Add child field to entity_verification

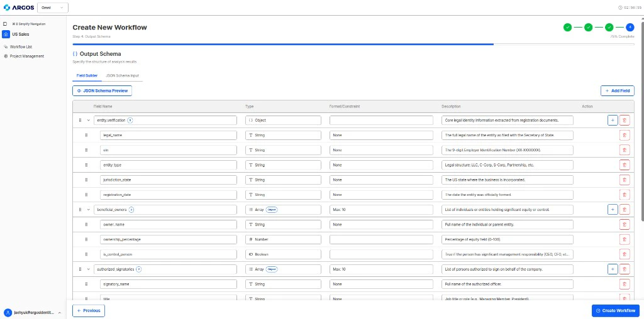[613, 120]
